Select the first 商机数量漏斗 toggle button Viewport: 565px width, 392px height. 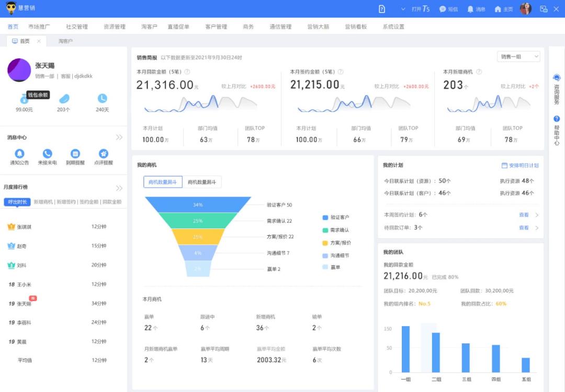coord(162,182)
